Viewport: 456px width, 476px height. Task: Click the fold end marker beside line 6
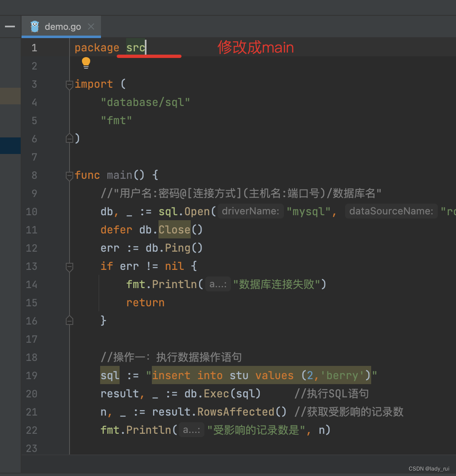click(69, 138)
